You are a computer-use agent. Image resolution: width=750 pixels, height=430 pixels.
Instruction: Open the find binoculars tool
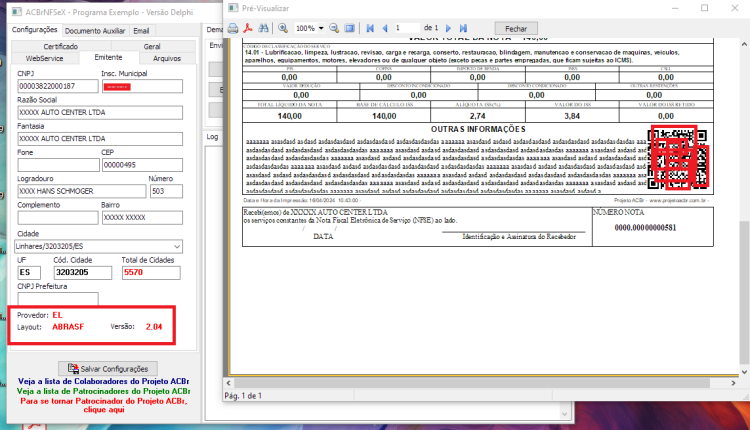[263, 28]
